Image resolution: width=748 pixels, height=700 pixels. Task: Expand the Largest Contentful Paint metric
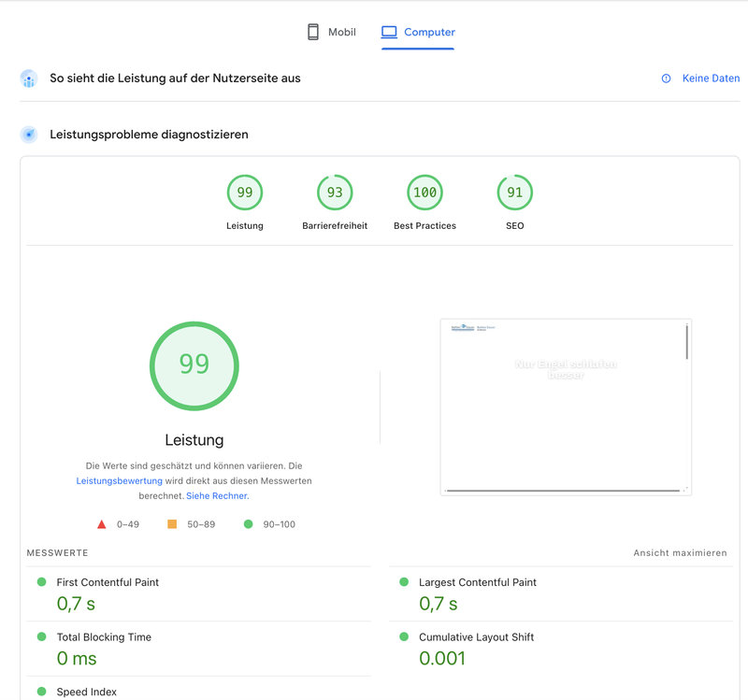[x=477, y=582]
